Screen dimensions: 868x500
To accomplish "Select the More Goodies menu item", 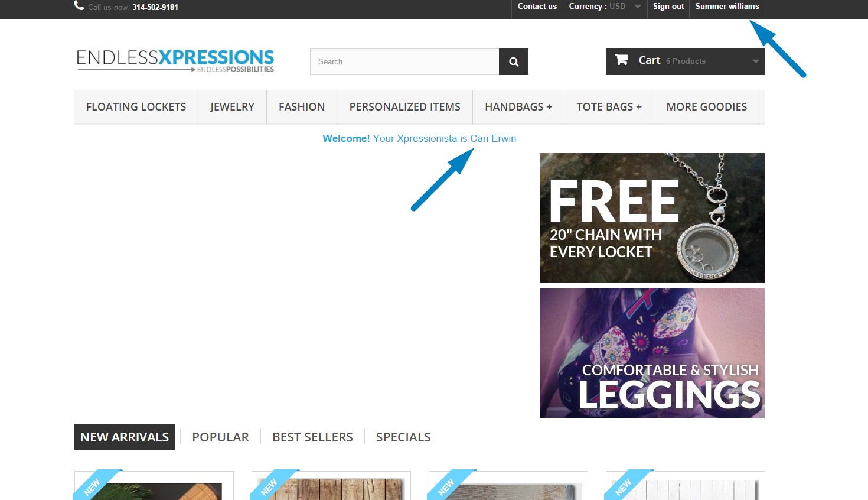I will 706,107.
